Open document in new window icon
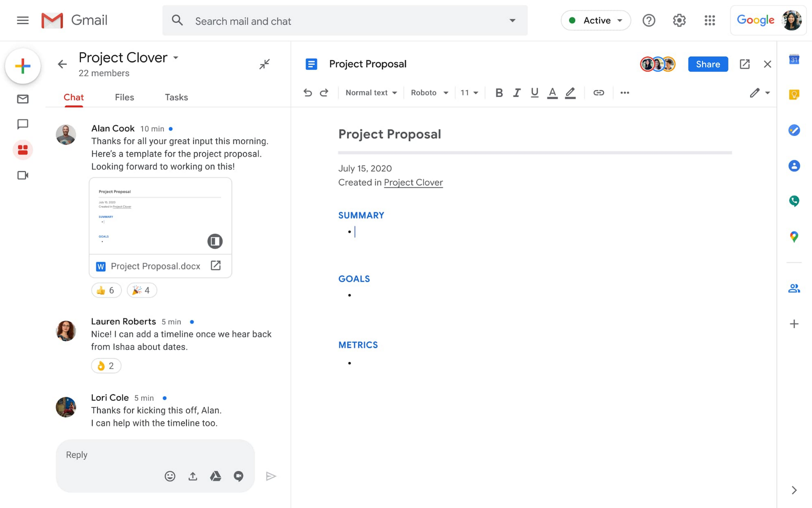 (x=744, y=64)
